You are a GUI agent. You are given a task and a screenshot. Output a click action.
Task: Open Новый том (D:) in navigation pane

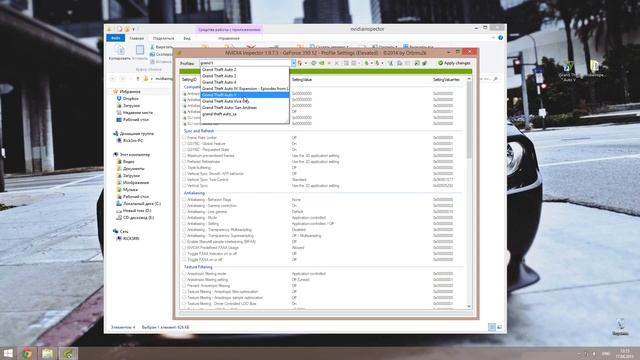137,211
